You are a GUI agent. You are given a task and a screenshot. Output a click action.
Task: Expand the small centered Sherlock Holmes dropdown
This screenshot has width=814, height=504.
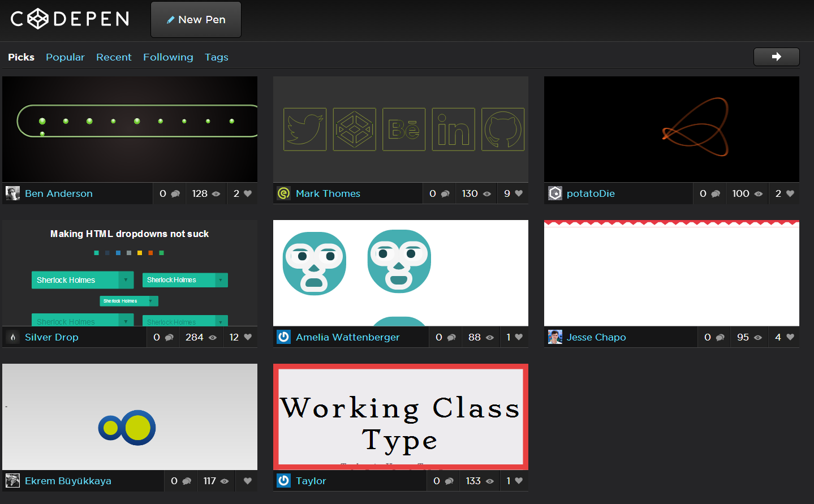[x=128, y=300]
